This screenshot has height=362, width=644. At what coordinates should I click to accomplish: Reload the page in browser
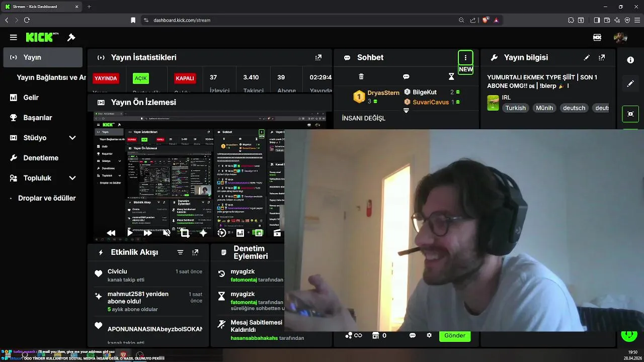[27, 20]
